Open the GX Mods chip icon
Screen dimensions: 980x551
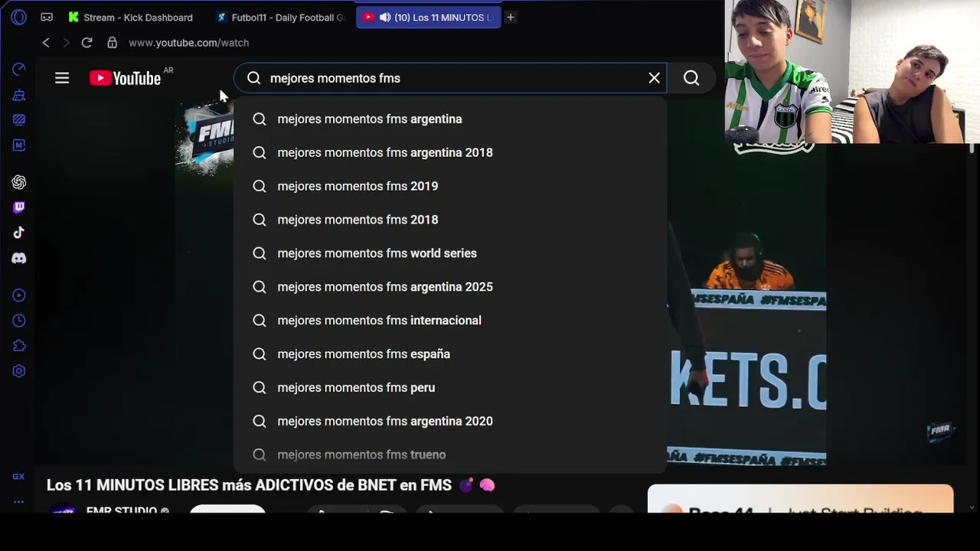(x=19, y=145)
